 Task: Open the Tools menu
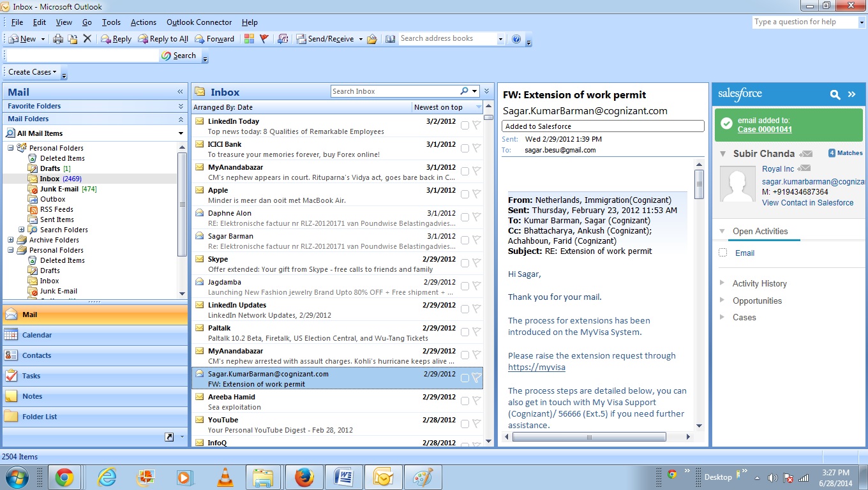110,22
